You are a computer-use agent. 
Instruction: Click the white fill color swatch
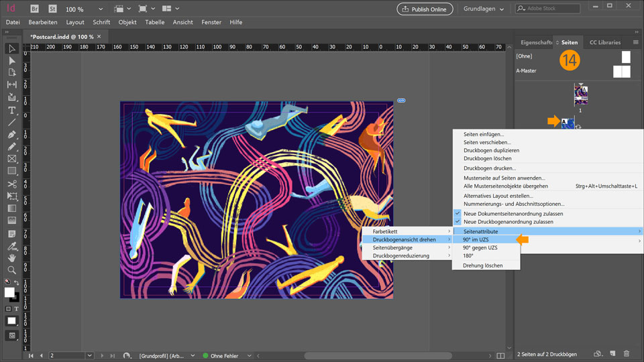pos(9,292)
